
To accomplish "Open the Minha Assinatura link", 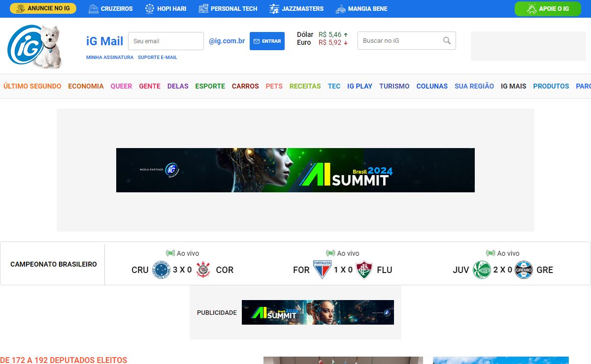I will click(x=109, y=58).
